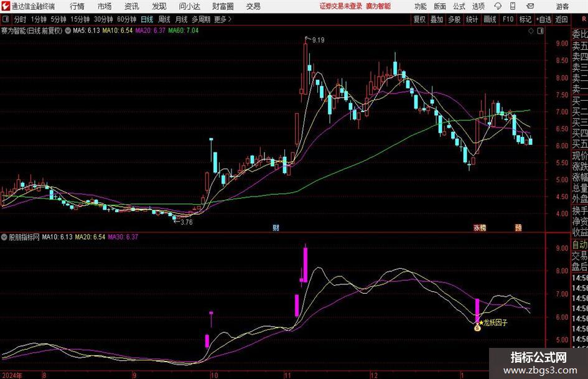Click the 统计 statistics toolbar button
This screenshot has height=379, width=588.
(x=472, y=19)
